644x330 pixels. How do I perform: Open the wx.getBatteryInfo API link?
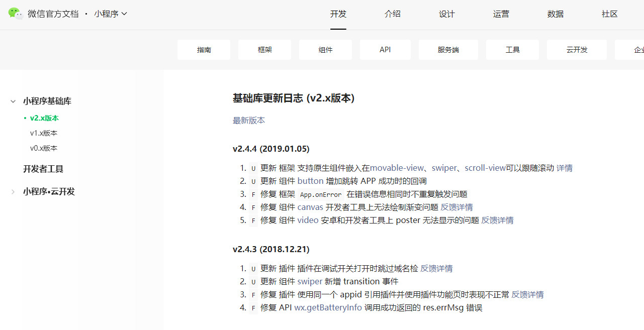(328, 308)
